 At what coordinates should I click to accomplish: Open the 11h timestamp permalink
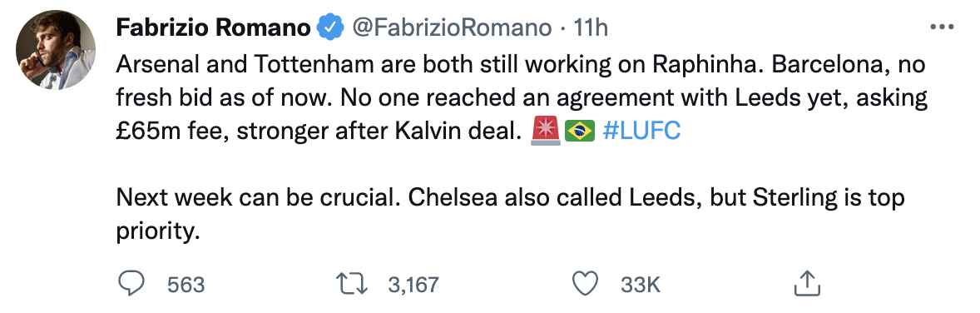pos(591,27)
